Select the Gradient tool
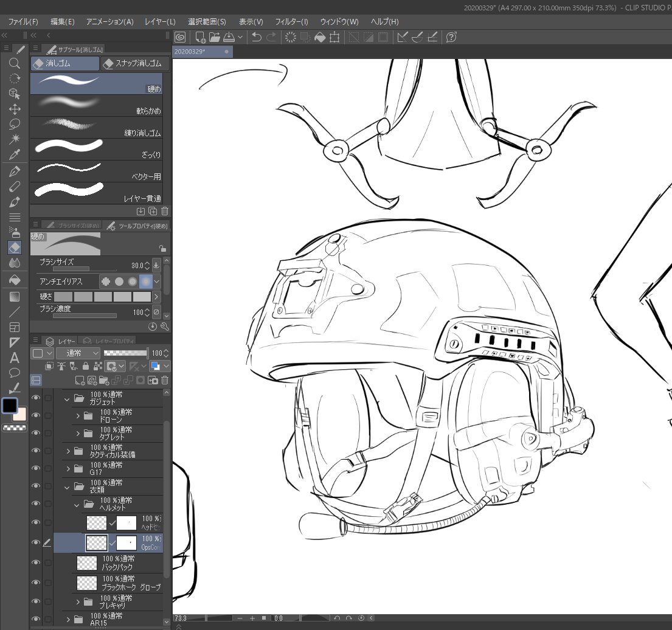This screenshot has width=672, height=630. tap(14, 297)
